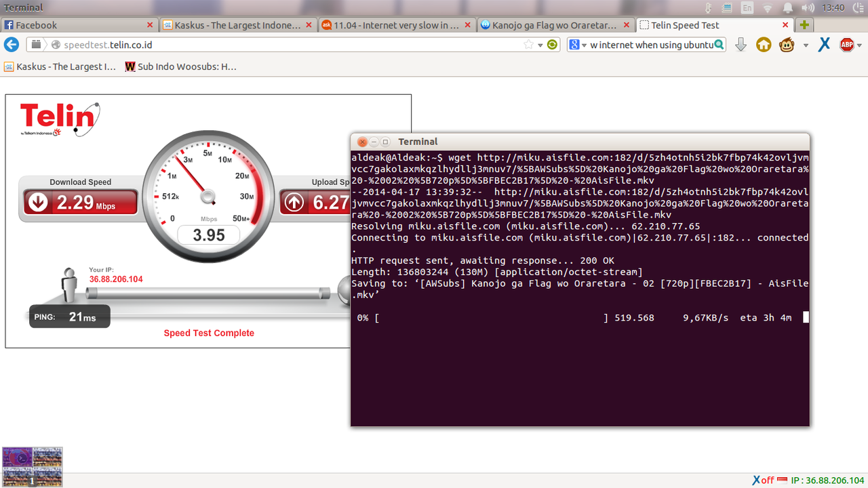Click the PING 21ms indicator
The height and width of the screenshot is (488, 868).
[x=70, y=317]
